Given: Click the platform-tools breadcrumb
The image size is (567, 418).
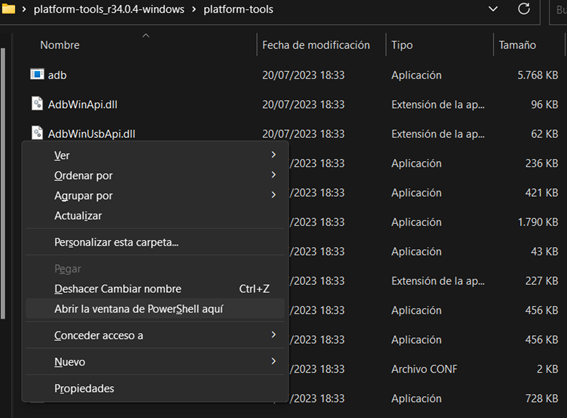Looking at the screenshot, I should pos(238,9).
